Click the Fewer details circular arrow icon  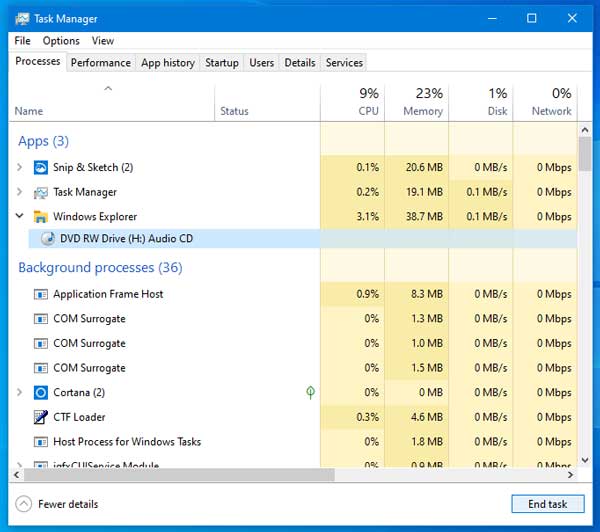pos(24,504)
